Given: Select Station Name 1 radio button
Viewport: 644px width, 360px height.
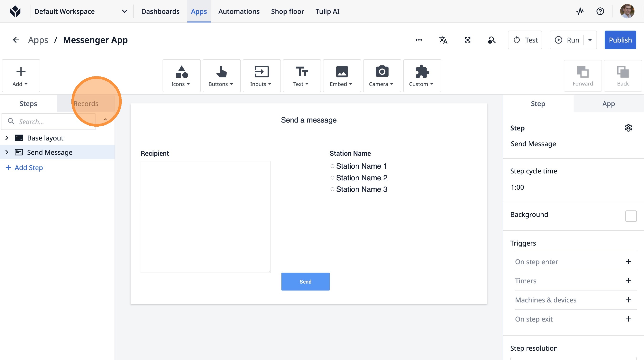Looking at the screenshot, I should pyautogui.click(x=332, y=166).
